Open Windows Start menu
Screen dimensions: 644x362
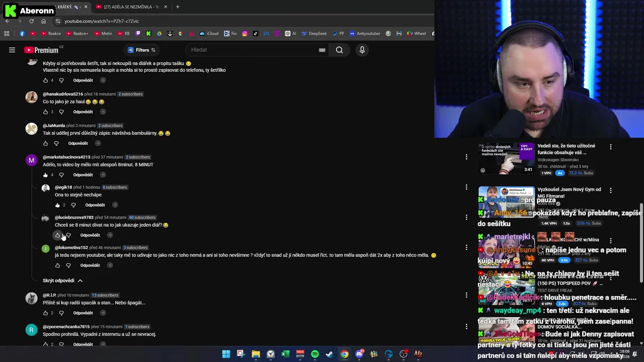tap(226, 354)
